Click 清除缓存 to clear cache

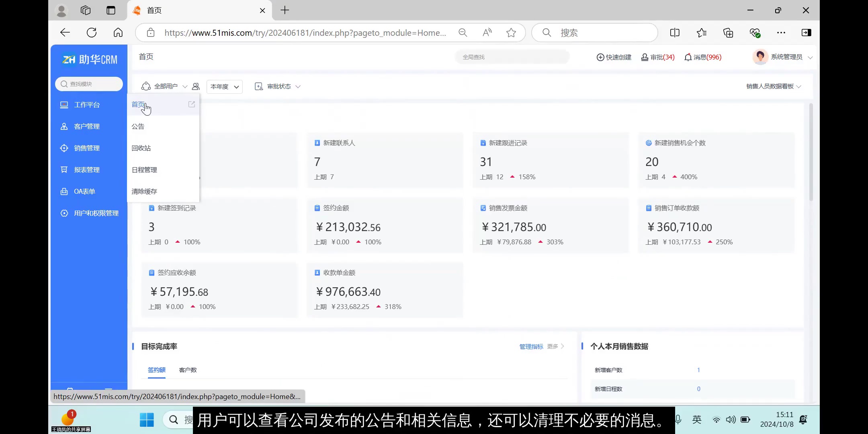(144, 191)
